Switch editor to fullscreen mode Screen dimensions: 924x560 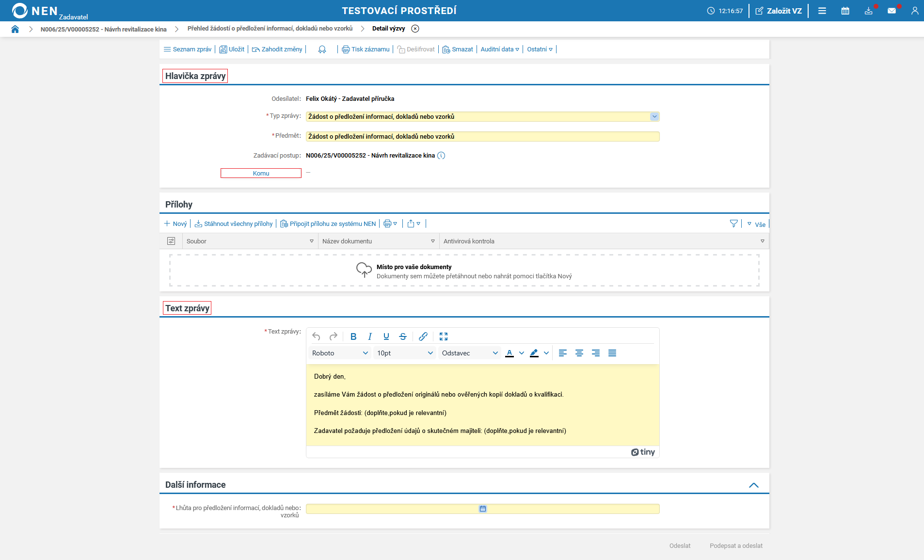tap(444, 336)
